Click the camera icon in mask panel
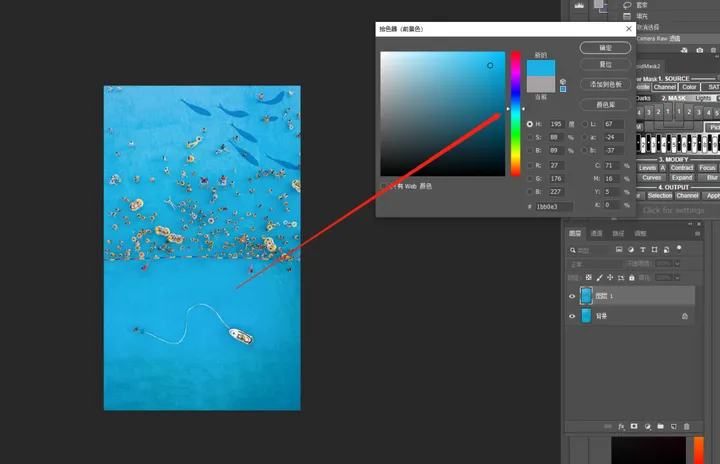 point(699,50)
